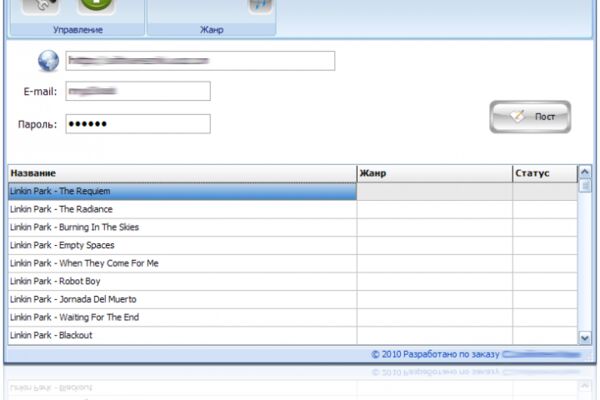Sort by the Статус column header
600x400 pixels.
coord(545,173)
